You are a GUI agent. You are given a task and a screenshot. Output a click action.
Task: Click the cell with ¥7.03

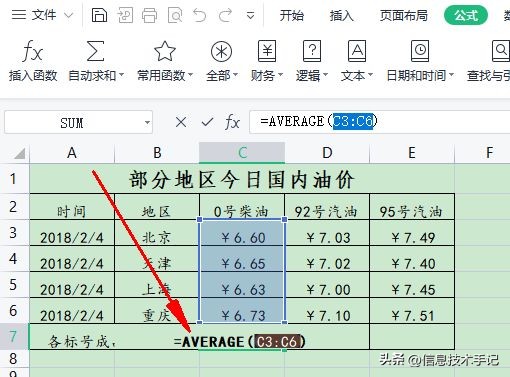pos(327,233)
